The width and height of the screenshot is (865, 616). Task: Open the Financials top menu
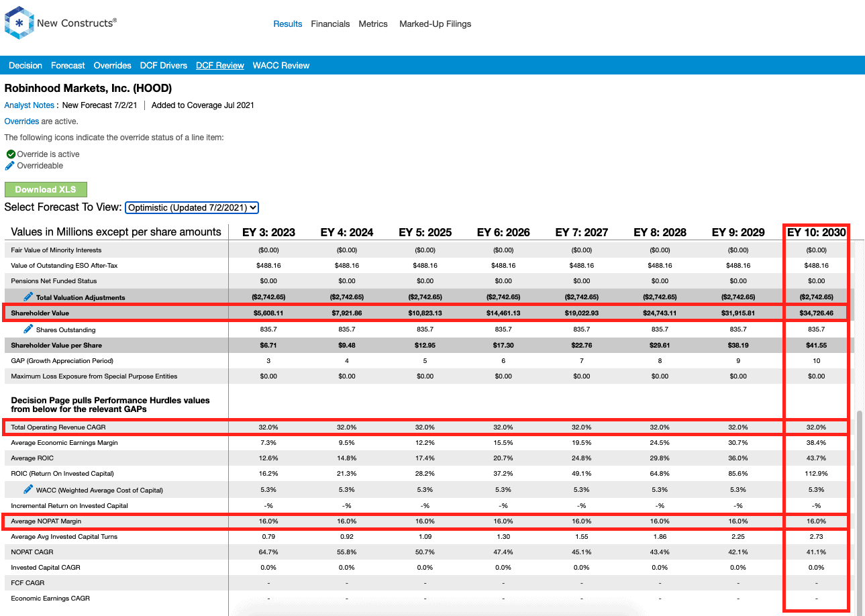point(330,23)
